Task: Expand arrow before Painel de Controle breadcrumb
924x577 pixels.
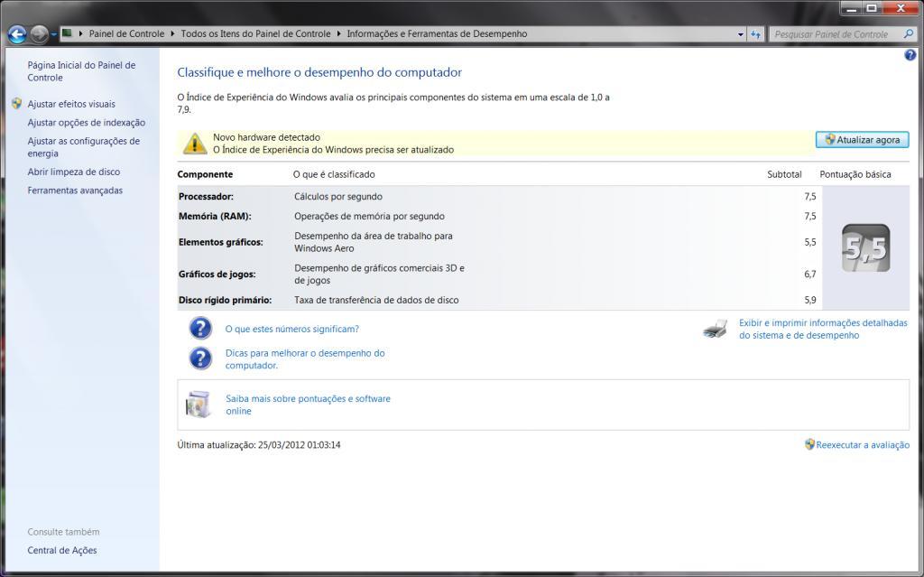Action: click(x=80, y=33)
